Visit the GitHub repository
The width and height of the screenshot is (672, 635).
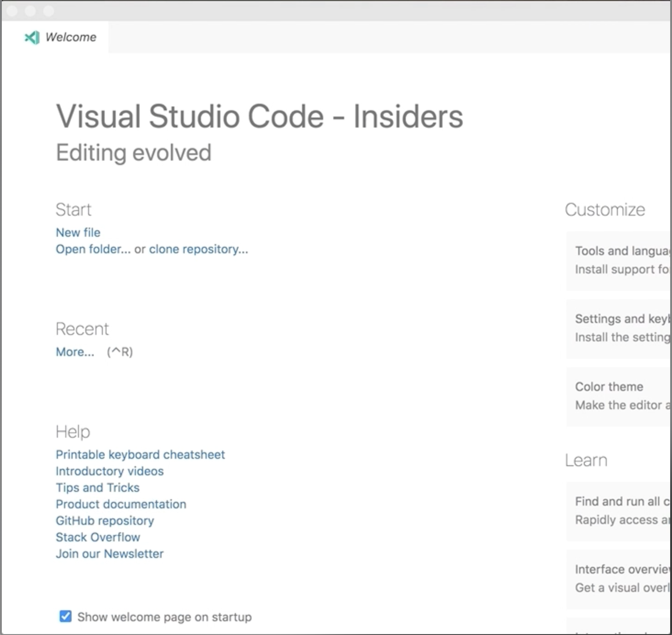pos(105,521)
